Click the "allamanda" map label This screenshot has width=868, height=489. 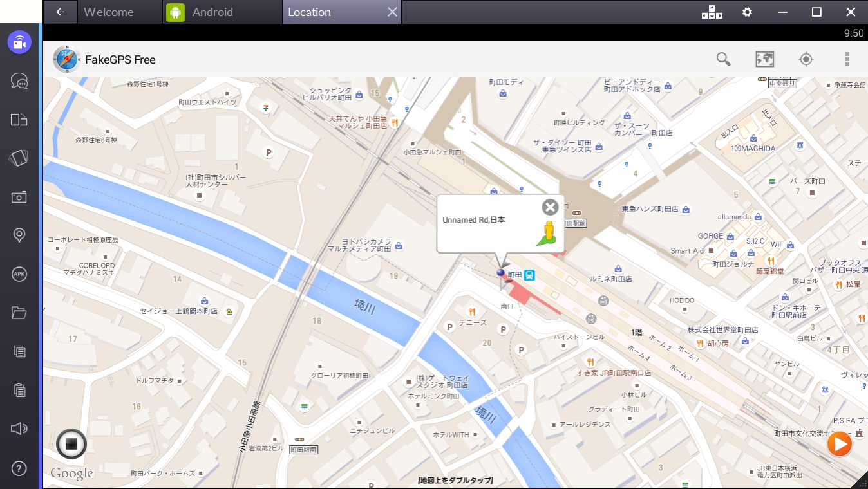(734, 217)
